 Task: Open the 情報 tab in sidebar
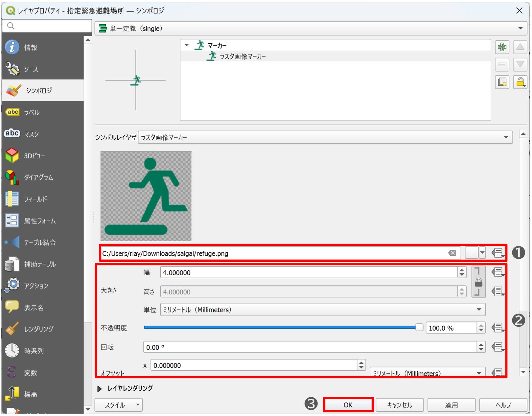[x=43, y=47]
